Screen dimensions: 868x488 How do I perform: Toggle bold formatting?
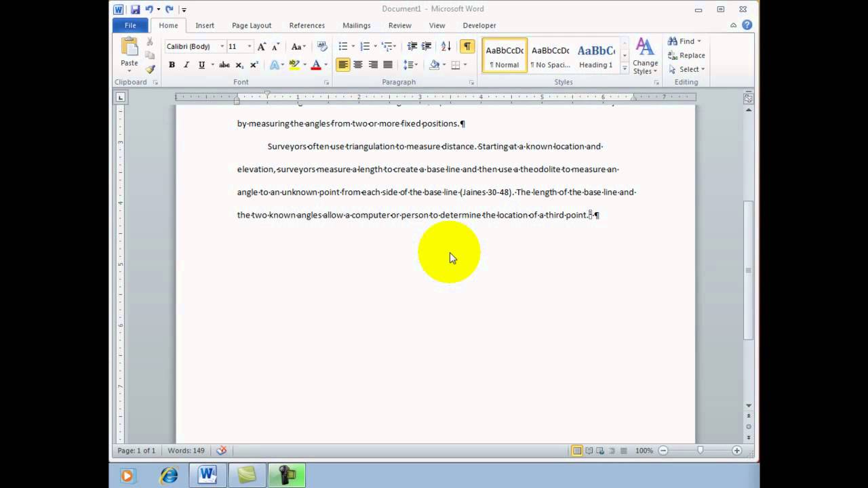tap(172, 65)
